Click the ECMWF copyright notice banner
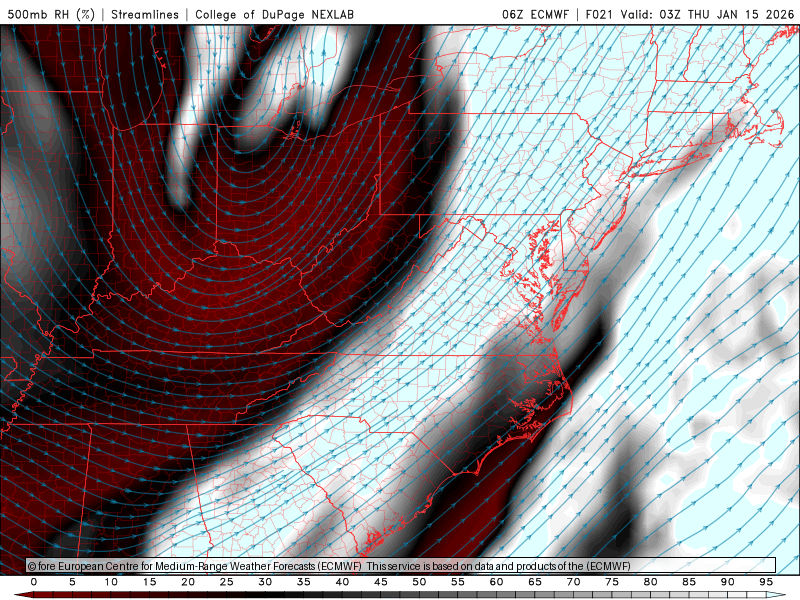The height and width of the screenshot is (600, 800). pos(401,566)
